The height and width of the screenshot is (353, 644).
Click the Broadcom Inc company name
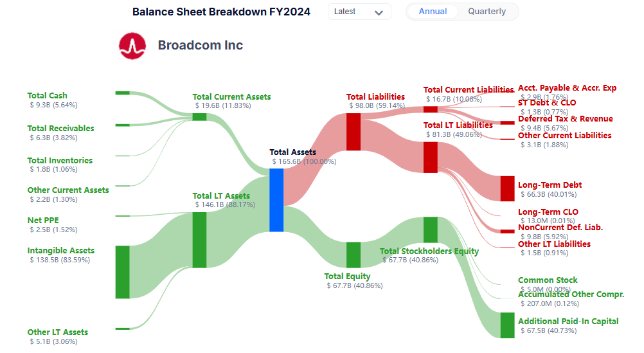[201, 45]
